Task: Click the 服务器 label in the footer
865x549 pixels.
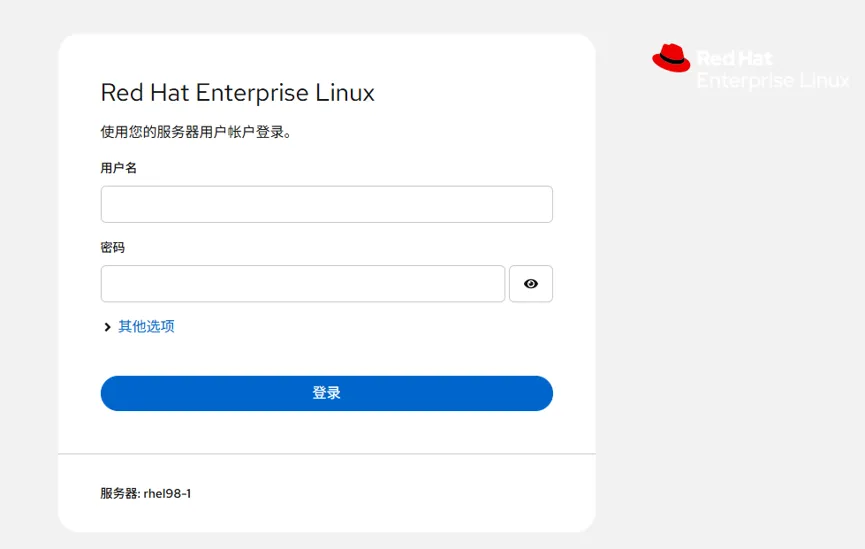Action: (x=119, y=493)
